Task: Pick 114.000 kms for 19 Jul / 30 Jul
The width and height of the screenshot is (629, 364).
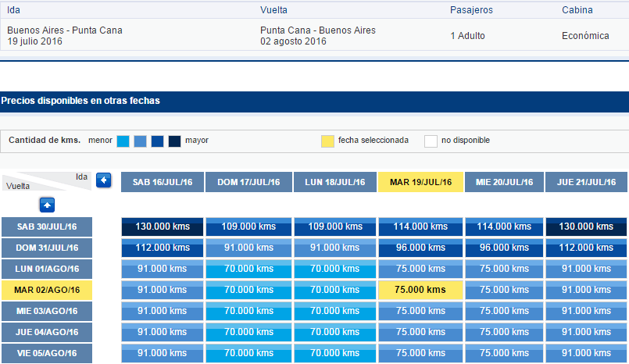Action: point(420,227)
